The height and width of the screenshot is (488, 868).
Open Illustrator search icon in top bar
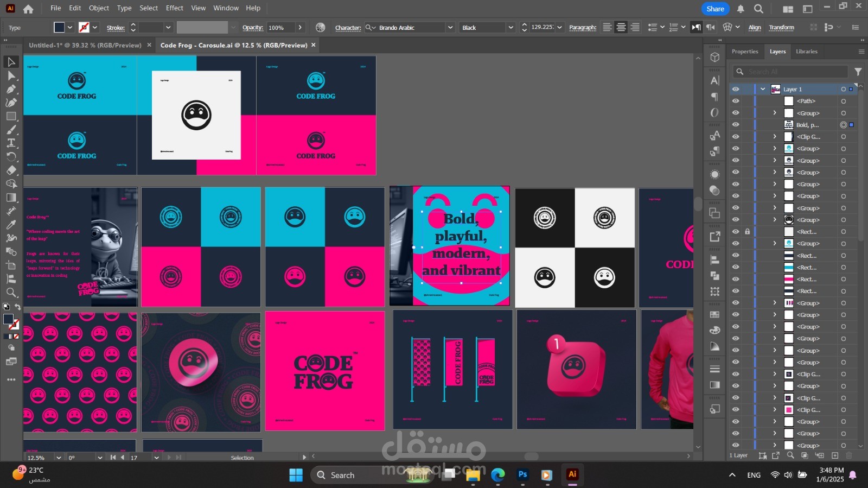[x=758, y=9]
